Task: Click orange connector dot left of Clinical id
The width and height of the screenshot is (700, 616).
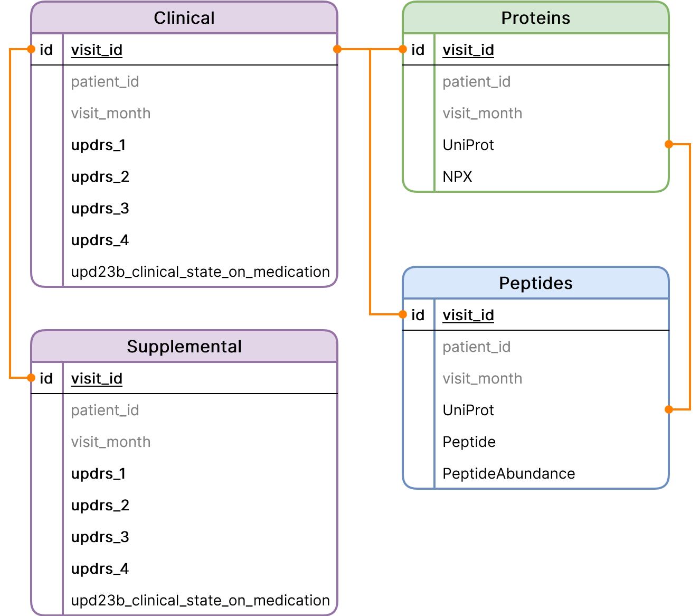Action: pos(31,50)
